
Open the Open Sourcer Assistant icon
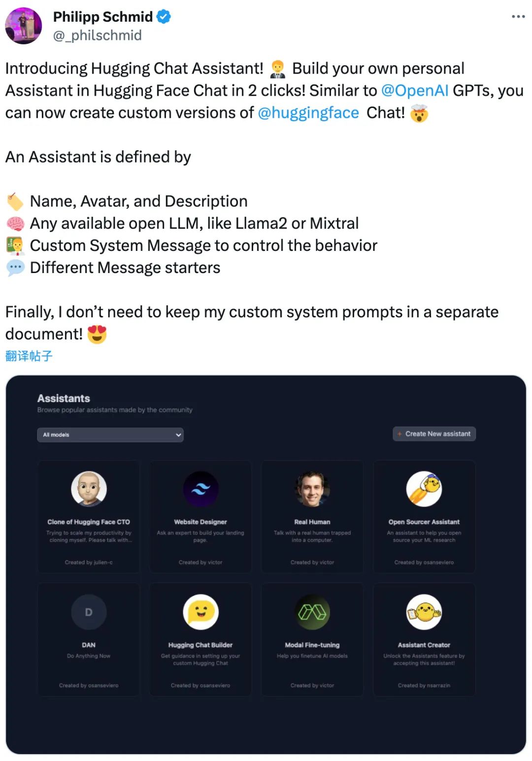[x=424, y=488]
